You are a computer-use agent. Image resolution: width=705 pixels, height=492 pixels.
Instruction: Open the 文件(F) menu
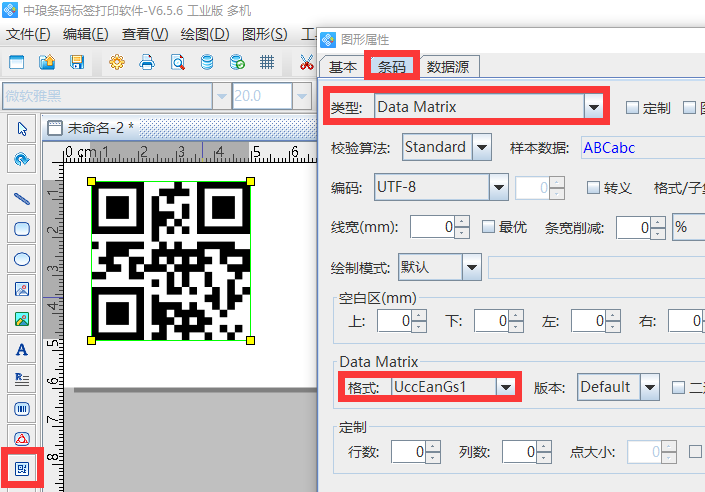tap(28, 34)
